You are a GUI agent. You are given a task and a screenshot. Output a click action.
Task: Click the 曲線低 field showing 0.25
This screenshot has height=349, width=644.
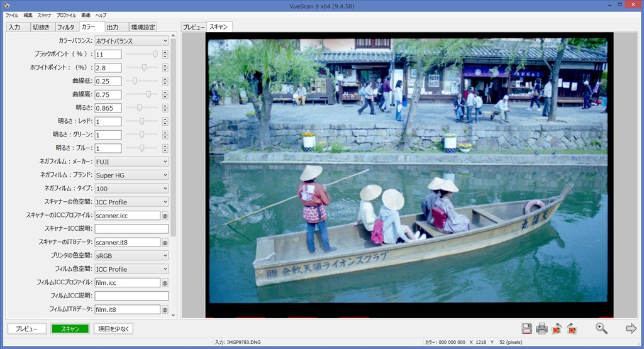tap(108, 81)
